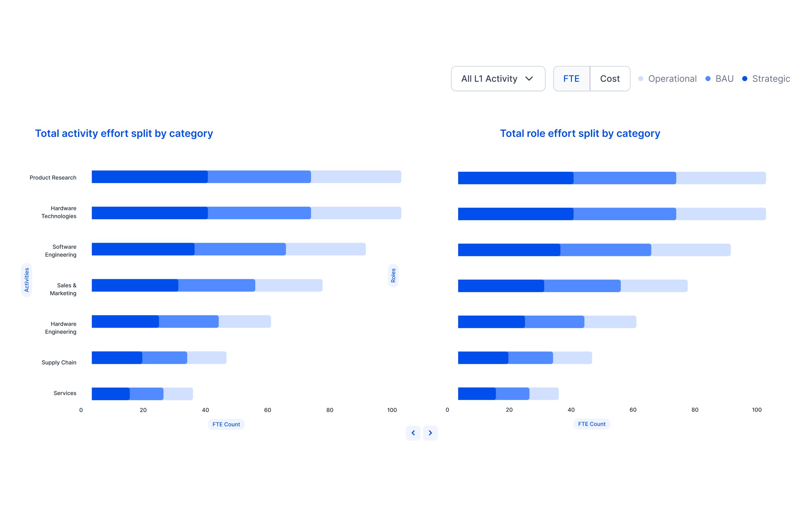Click the FTE Count axis label icon
Screen dimensions: 812x507
pos(226,424)
